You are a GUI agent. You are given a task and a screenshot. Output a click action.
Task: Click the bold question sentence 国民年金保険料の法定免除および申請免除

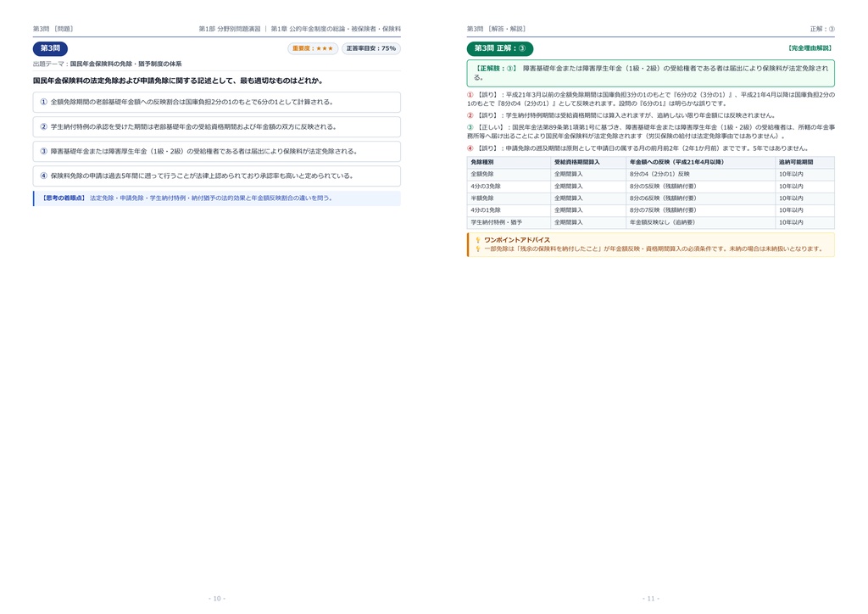click(x=178, y=81)
